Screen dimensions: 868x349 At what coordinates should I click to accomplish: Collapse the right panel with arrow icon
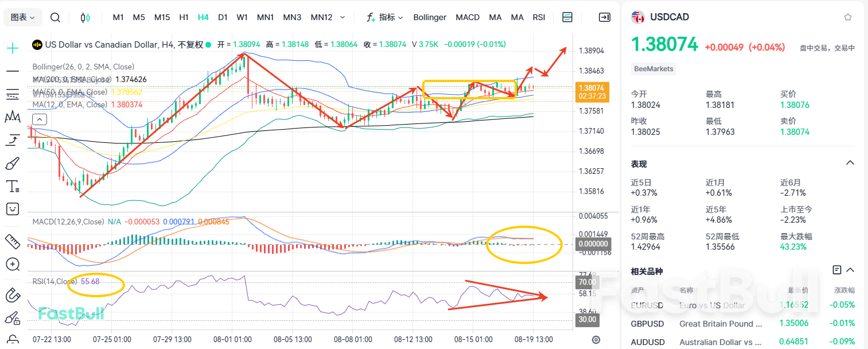[x=604, y=17]
